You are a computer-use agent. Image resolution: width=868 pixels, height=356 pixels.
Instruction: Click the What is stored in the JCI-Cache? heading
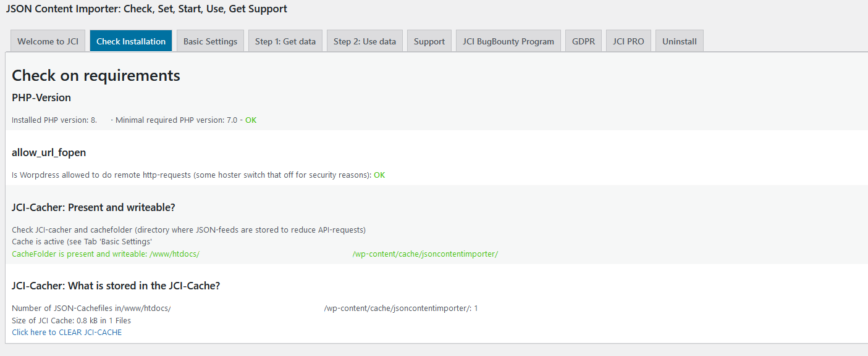click(x=116, y=286)
